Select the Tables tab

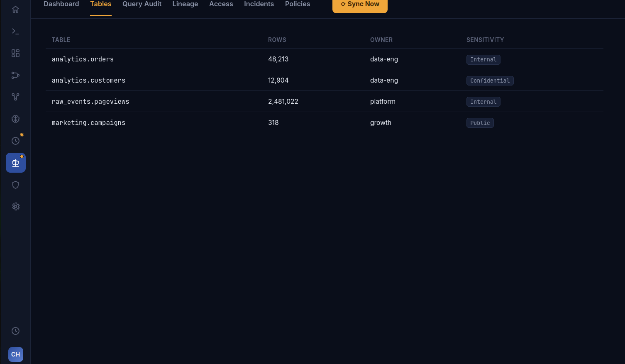[x=101, y=4]
